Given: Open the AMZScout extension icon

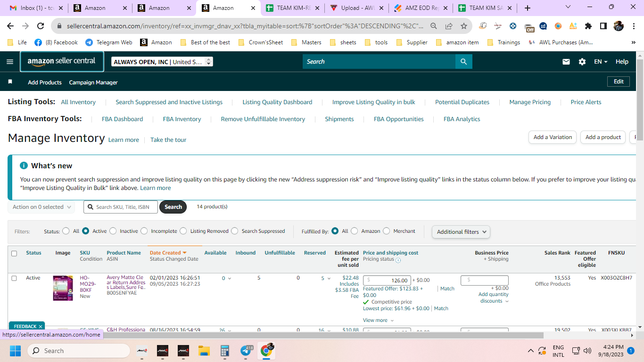Looking at the screenshot, I should 573,26.
